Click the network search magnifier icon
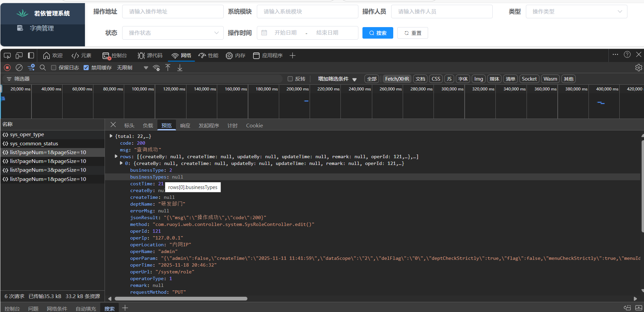Screen dimensions: 644x312 (x=43, y=67)
